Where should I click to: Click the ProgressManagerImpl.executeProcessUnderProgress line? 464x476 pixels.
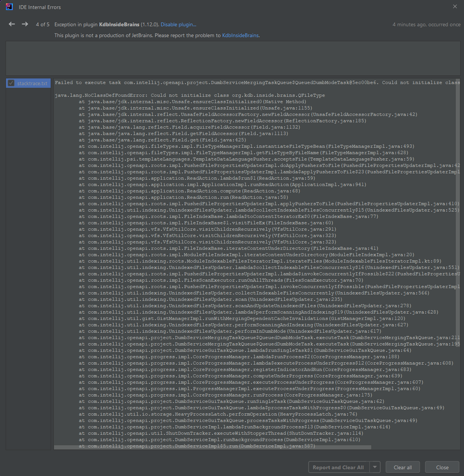click(250, 389)
